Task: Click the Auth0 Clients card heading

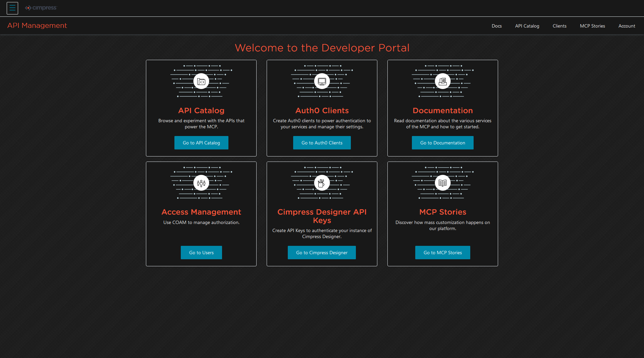Action: [x=322, y=110]
